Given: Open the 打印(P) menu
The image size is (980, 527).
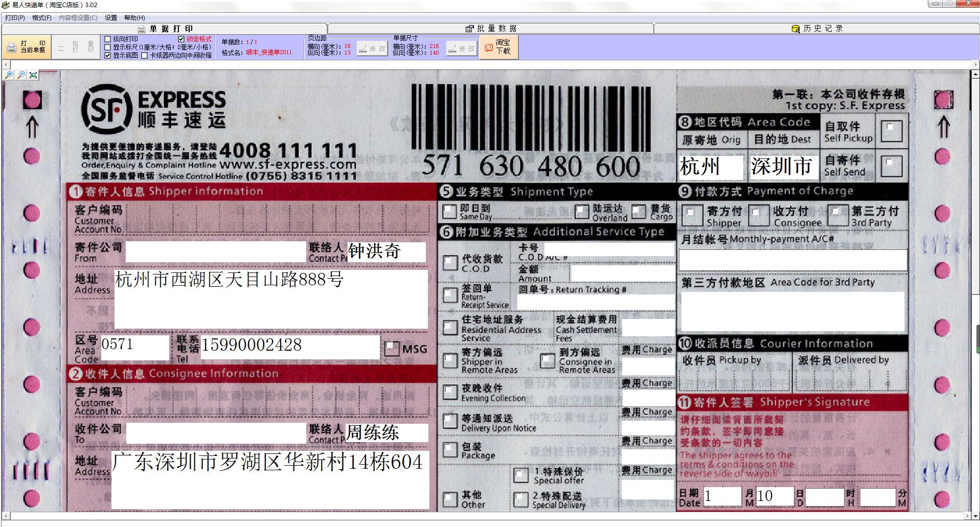Looking at the screenshot, I should coord(15,17).
